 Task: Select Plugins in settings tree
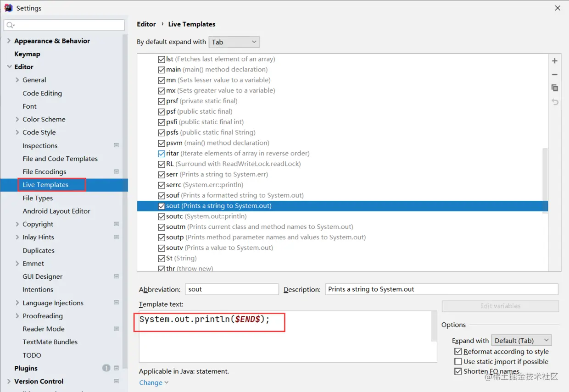point(26,368)
